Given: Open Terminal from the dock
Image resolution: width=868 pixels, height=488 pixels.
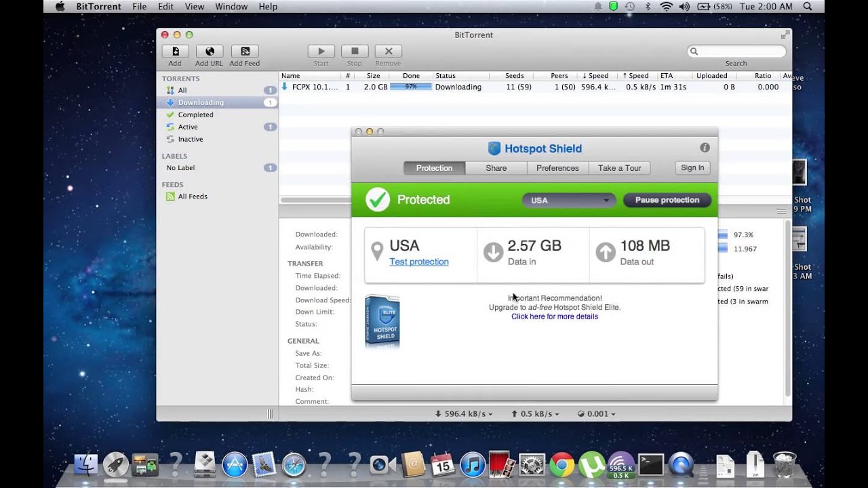Looking at the screenshot, I should 651,465.
